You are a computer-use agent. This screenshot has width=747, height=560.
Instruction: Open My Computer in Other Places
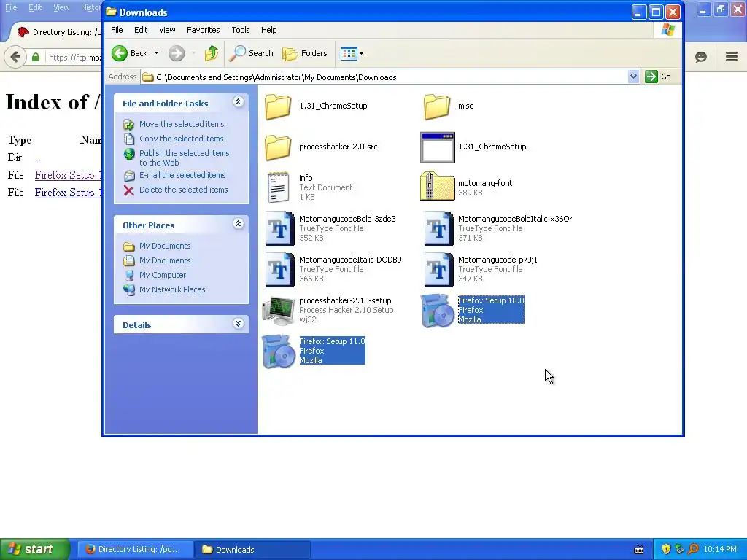[x=163, y=275]
